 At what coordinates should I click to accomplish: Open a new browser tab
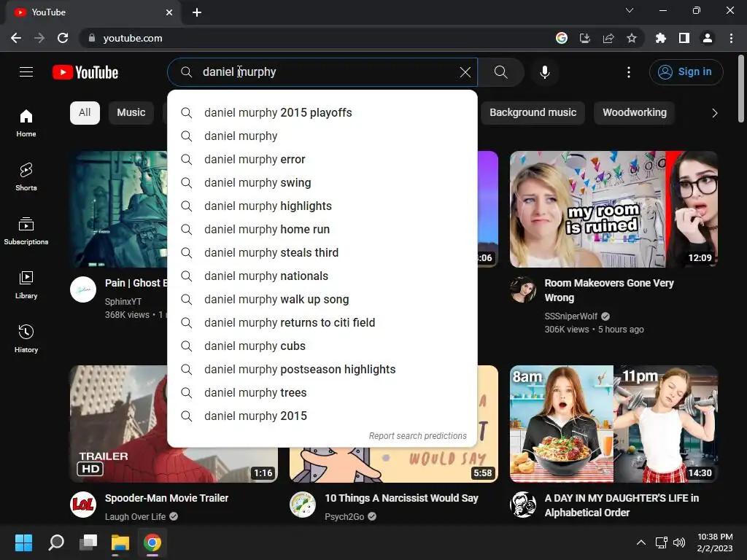197,12
